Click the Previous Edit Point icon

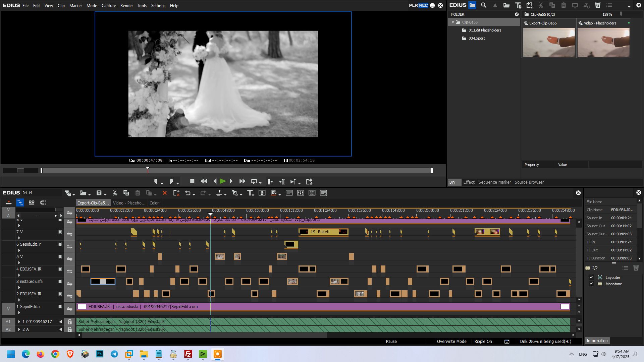pos(270,182)
